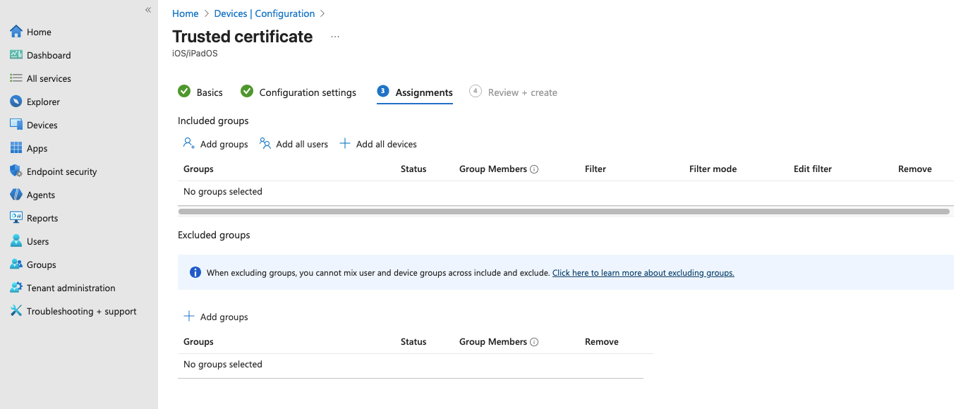Select the Agents sidebar icon
The image size is (980, 409).
tap(16, 195)
